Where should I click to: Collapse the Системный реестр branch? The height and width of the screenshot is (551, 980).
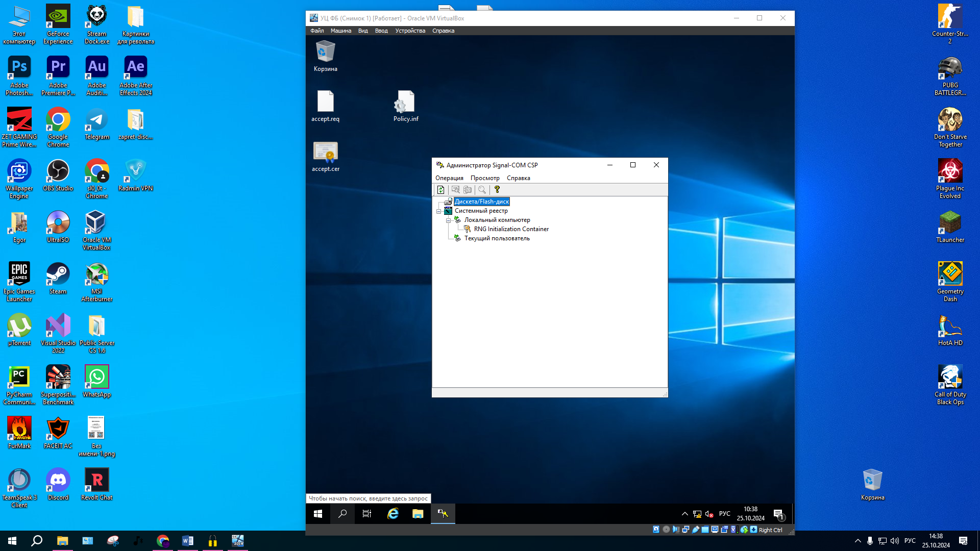[x=438, y=211]
